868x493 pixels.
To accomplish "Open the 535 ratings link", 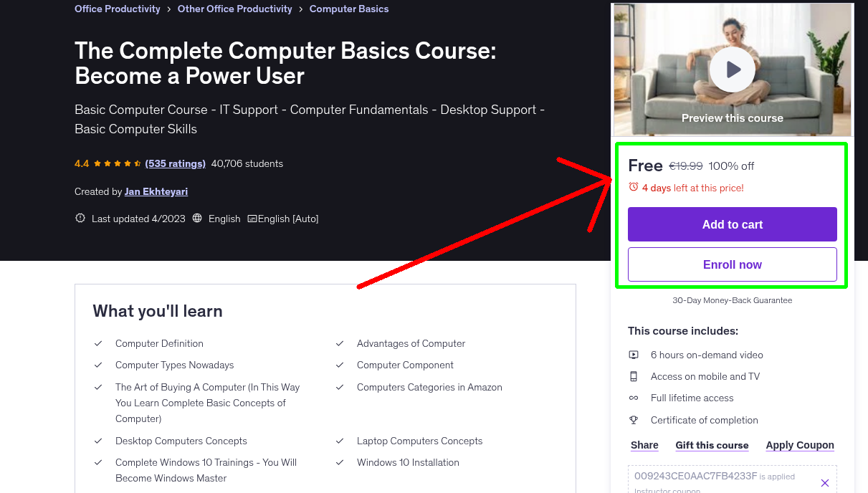I will [175, 163].
